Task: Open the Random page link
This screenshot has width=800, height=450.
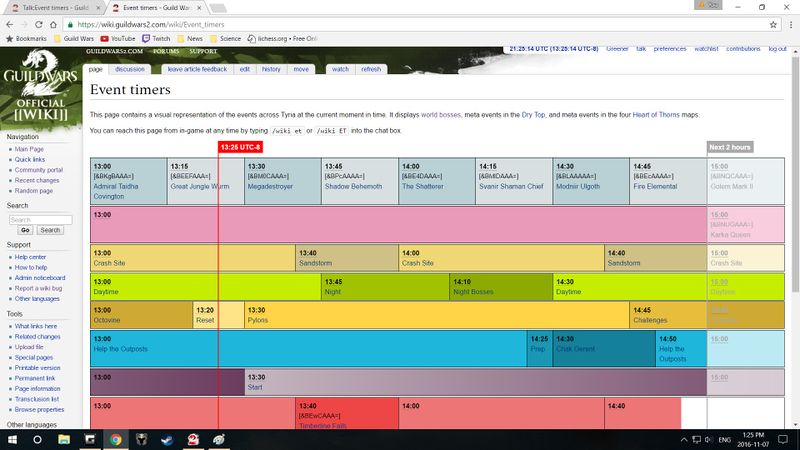Action: (34, 190)
